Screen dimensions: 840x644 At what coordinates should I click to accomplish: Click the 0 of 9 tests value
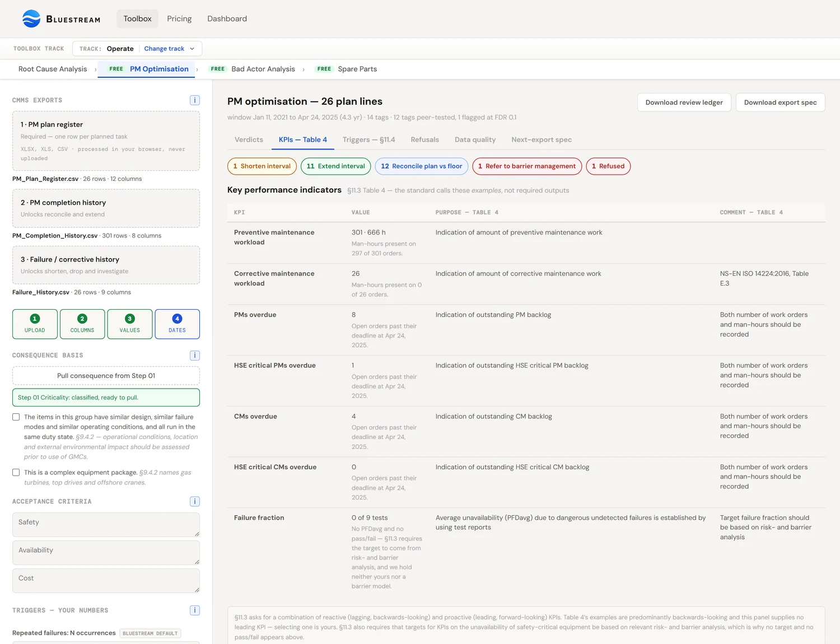[370, 518]
